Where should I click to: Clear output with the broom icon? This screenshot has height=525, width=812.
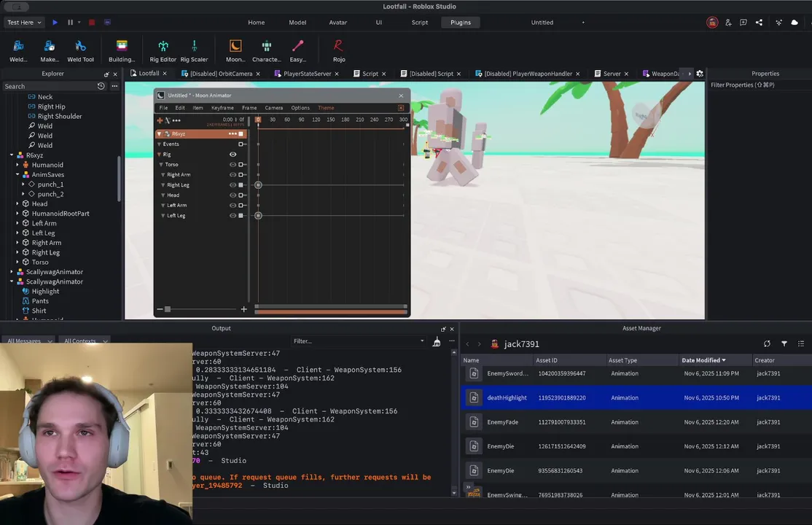tap(437, 341)
